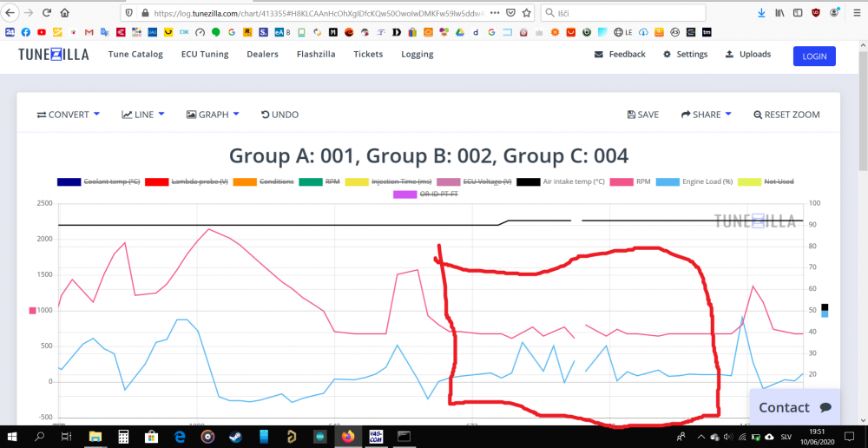
Task: Open ECU Tuning menu item
Action: tap(205, 55)
